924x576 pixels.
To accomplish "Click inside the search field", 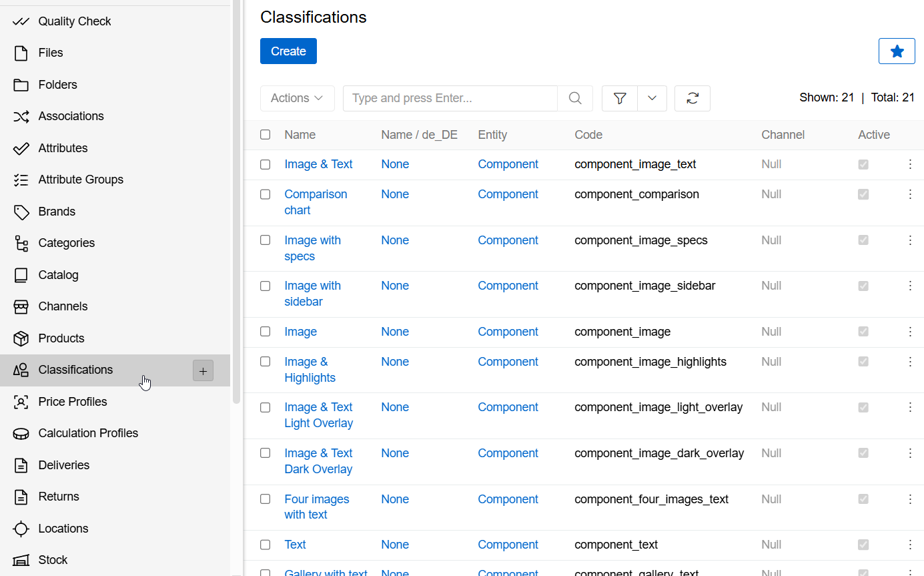I will coord(449,98).
